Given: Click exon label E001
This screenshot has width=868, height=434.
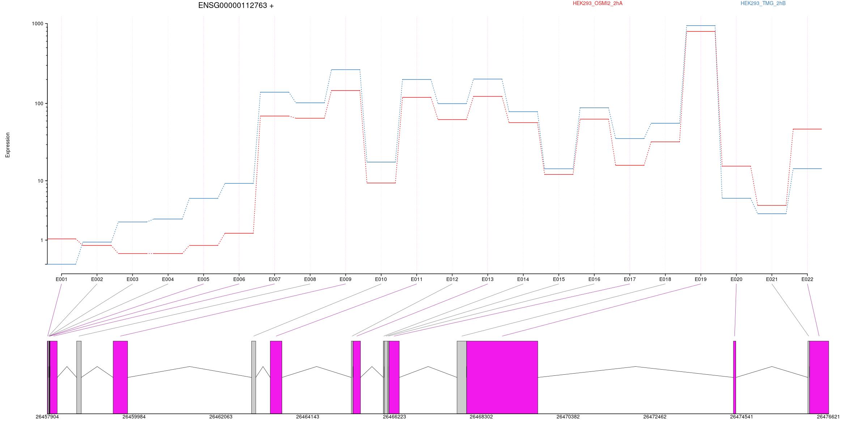Looking at the screenshot, I should click(61, 279).
